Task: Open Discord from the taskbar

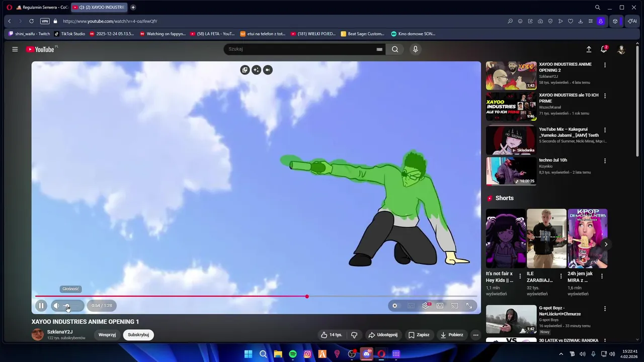Action: (367, 354)
